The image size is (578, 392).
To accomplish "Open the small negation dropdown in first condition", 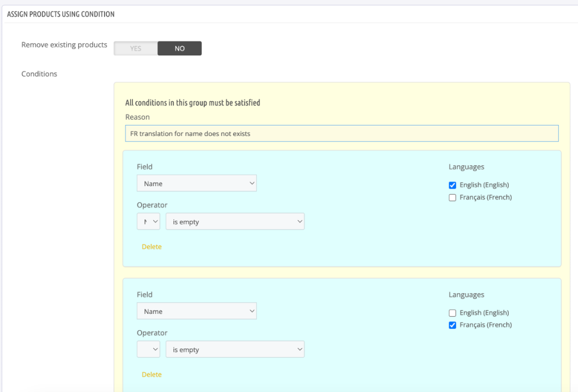I will point(149,222).
